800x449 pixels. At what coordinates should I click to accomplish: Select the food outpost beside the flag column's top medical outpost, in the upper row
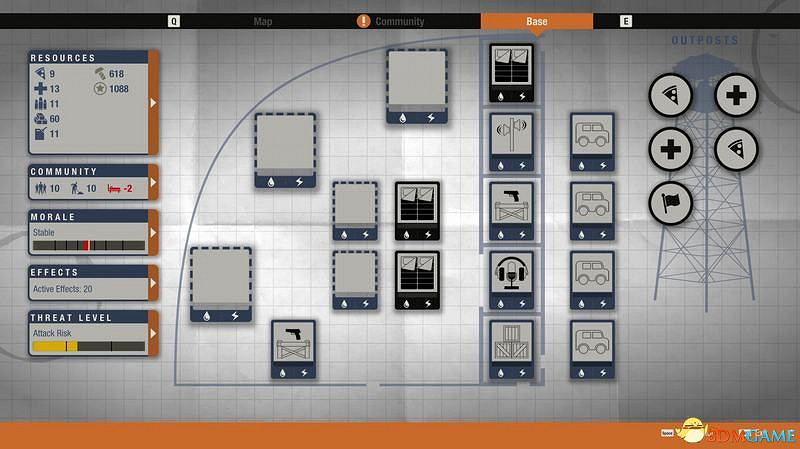(x=671, y=96)
